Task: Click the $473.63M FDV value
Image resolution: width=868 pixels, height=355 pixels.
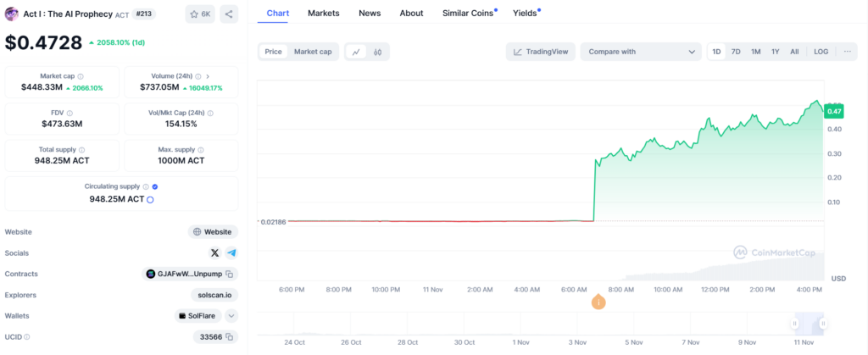Action: point(62,124)
